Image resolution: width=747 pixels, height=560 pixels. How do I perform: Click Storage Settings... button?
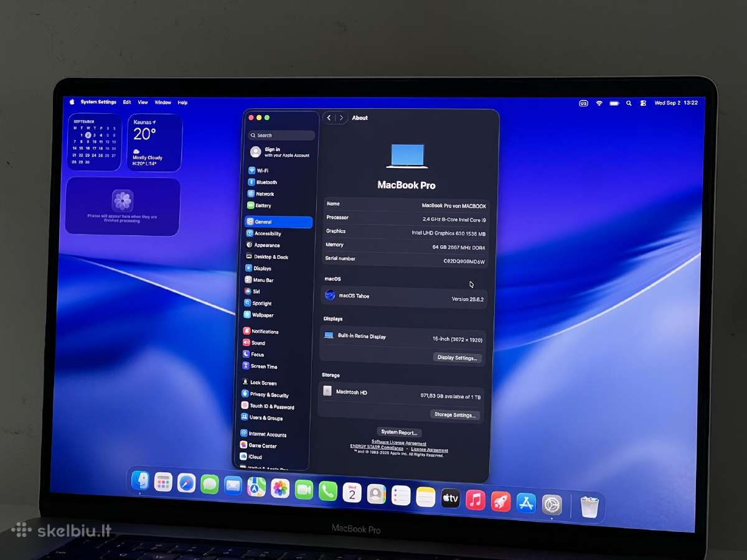[x=455, y=414]
